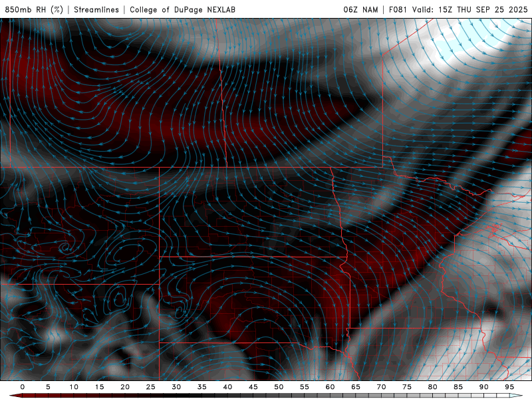Click the "95" value on the color scale

pos(509,387)
